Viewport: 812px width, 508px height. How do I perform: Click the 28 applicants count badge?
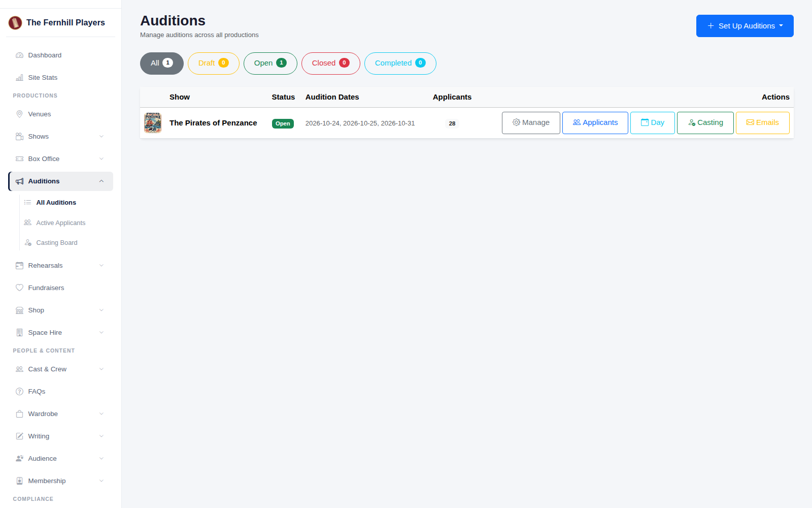(x=452, y=123)
